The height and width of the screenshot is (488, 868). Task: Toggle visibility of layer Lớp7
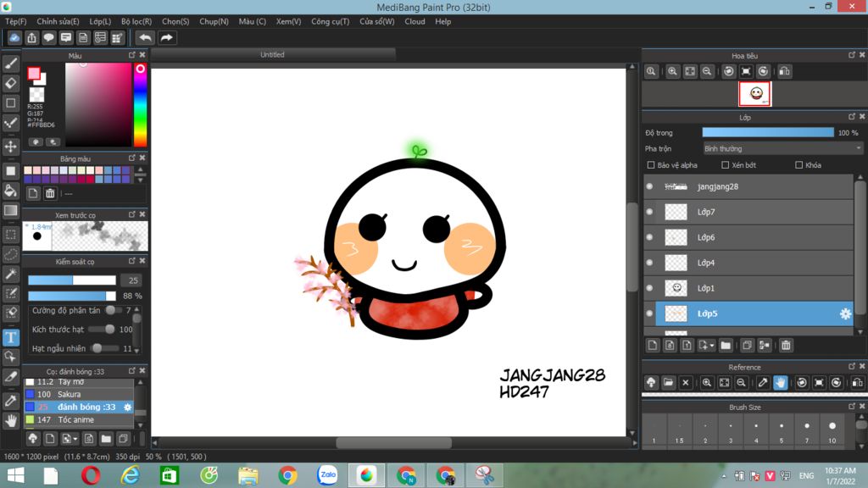(x=649, y=212)
